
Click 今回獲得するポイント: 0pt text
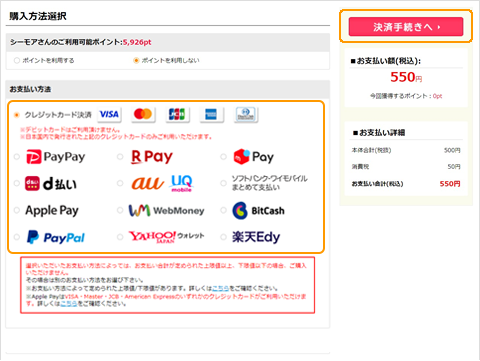406,96
